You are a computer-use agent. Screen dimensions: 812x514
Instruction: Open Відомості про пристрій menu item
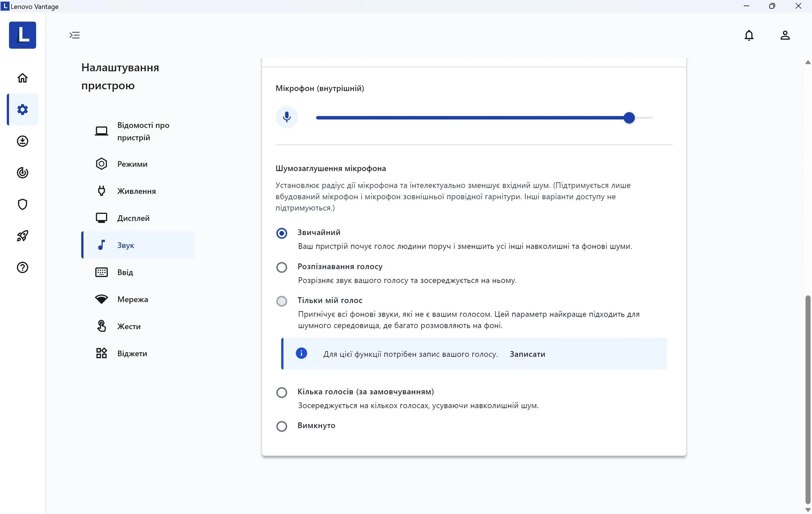click(x=138, y=131)
